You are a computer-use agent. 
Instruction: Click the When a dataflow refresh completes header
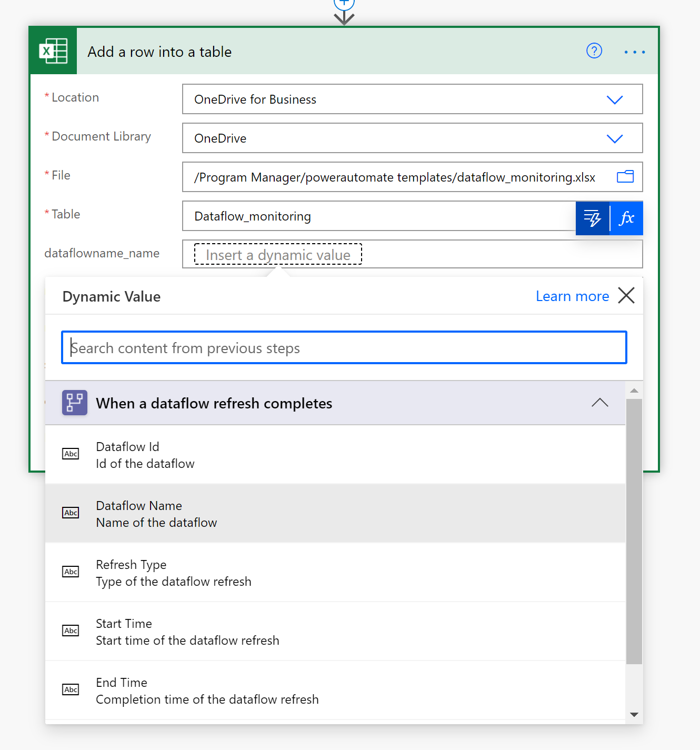pyautogui.click(x=335, y=403)
